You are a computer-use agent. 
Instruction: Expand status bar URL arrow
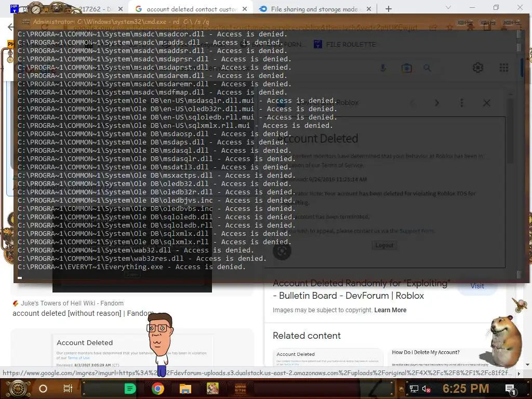click(519, 373)
